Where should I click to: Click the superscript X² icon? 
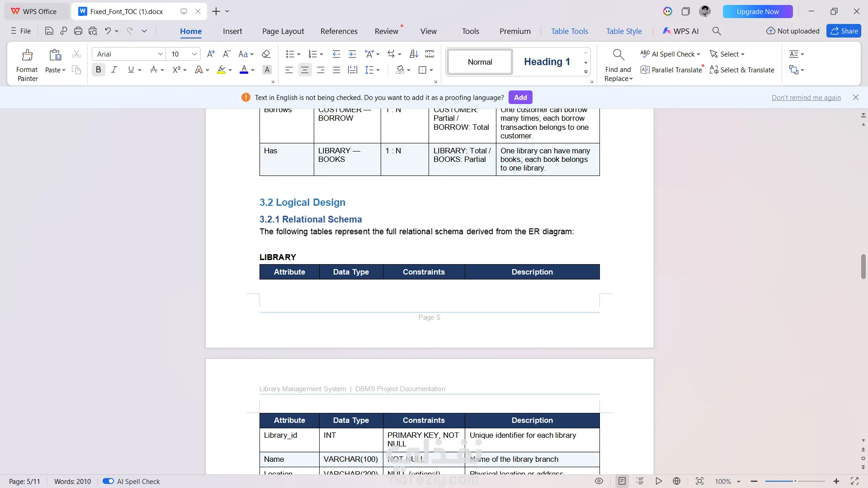point(176,70)
